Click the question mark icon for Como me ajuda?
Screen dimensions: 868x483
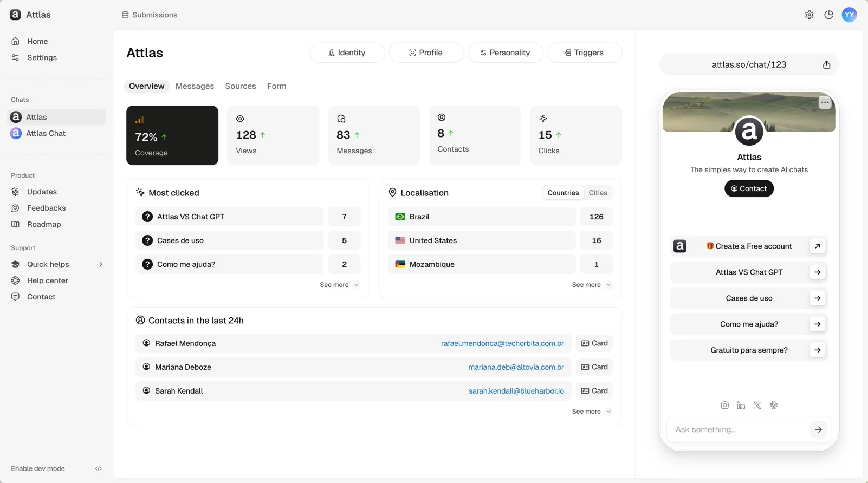(147, 264)
